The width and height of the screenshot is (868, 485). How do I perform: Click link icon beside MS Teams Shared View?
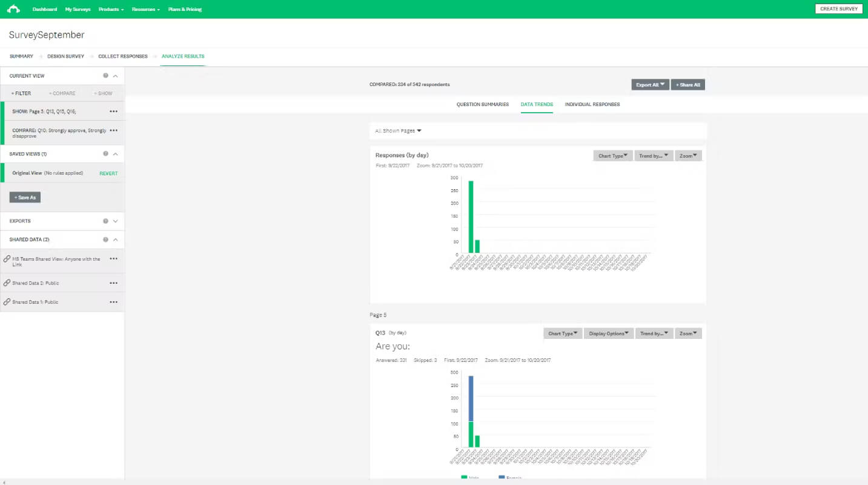(7, 259)
